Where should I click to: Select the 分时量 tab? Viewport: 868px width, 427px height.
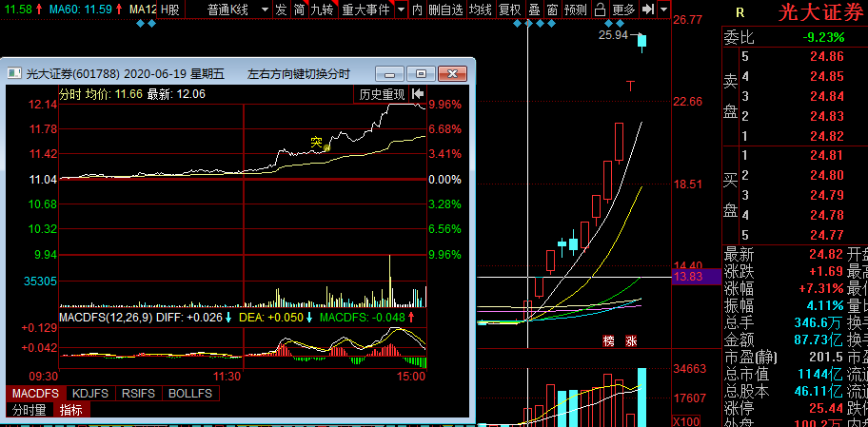tap(30, 410)
